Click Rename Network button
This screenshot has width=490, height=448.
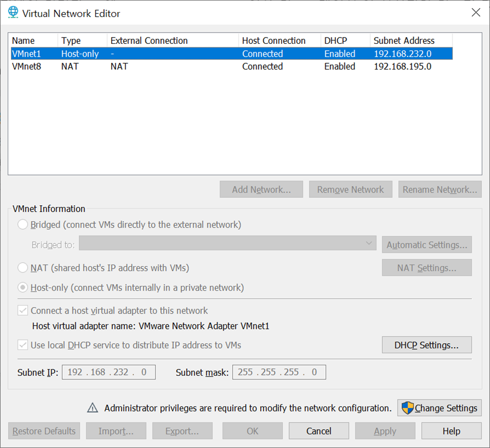tap(440, 189)
